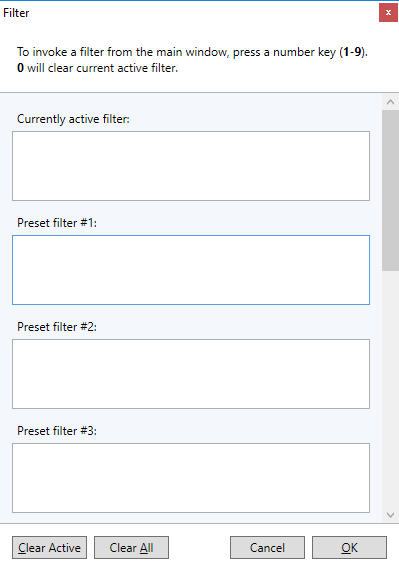Click the Clear Active button
The width and height of the screenshot is (399, 571).
(50, 547)
